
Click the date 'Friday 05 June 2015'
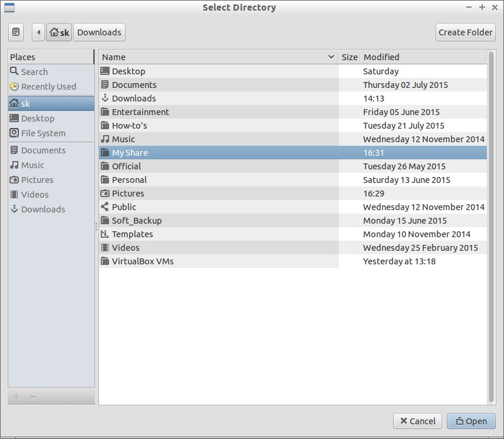click(x=401, y=112)
